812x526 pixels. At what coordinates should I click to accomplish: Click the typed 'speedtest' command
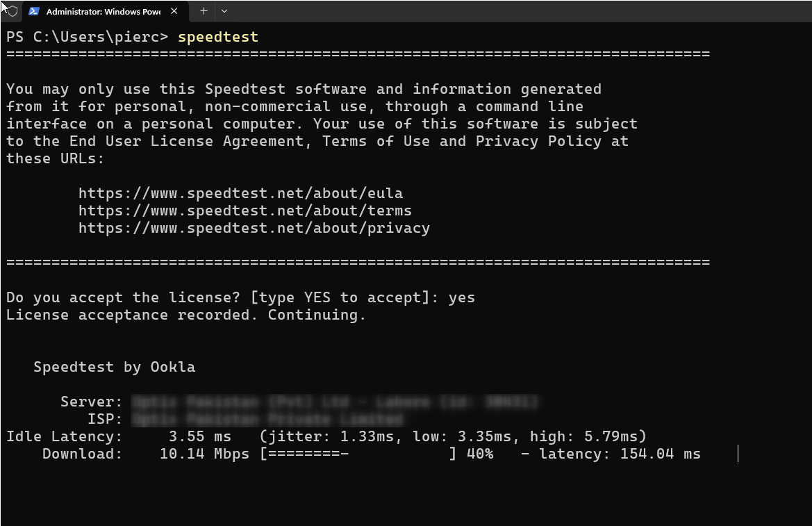pyautogui.click(x=218, y=37)
